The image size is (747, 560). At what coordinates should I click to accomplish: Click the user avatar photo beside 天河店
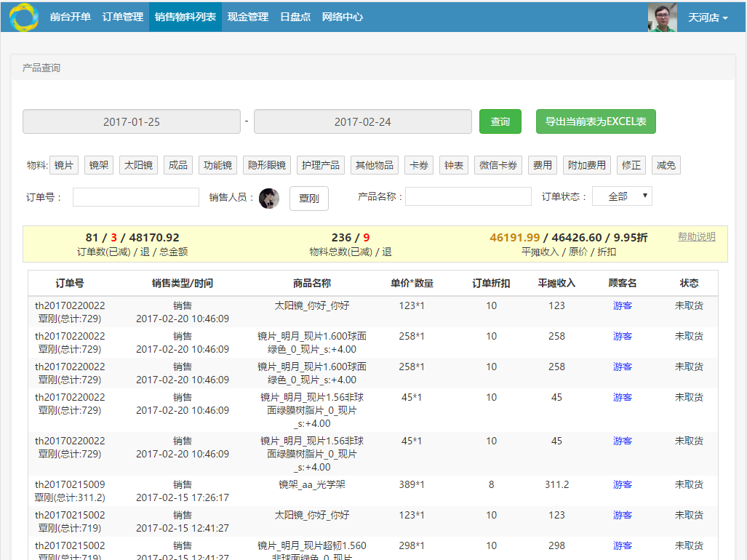click(x=662, y=16)
